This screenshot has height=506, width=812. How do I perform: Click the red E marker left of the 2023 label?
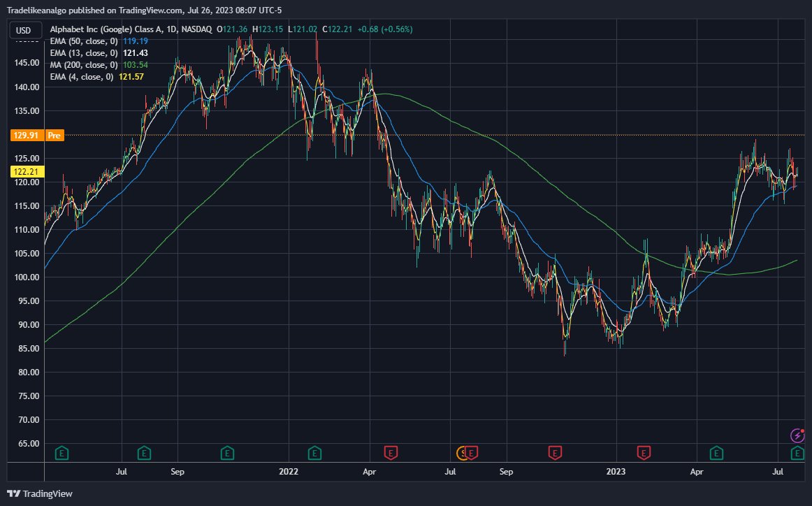pos(555,453)
